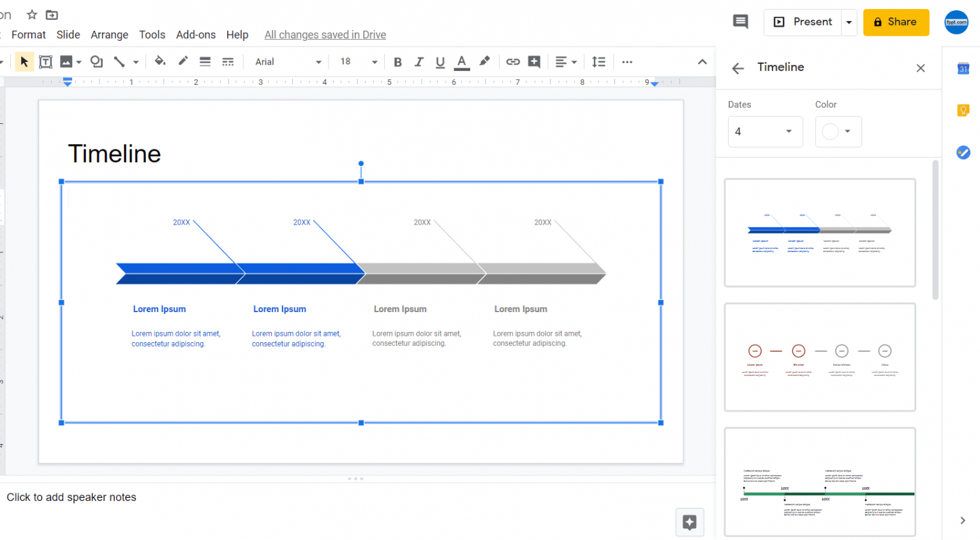The height and width of the screenshot is (540, 980).
Task: Open the Color swatch in Timeline panel
Action: 838,131
